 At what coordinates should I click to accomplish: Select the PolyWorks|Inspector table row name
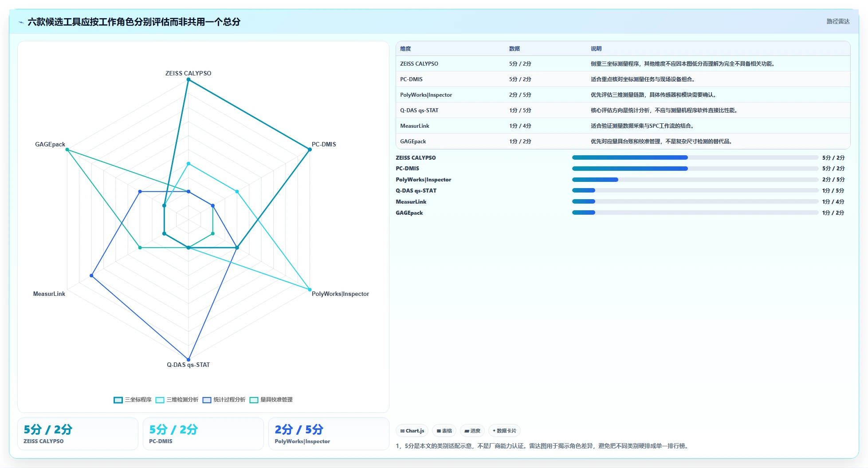point(426,95)
